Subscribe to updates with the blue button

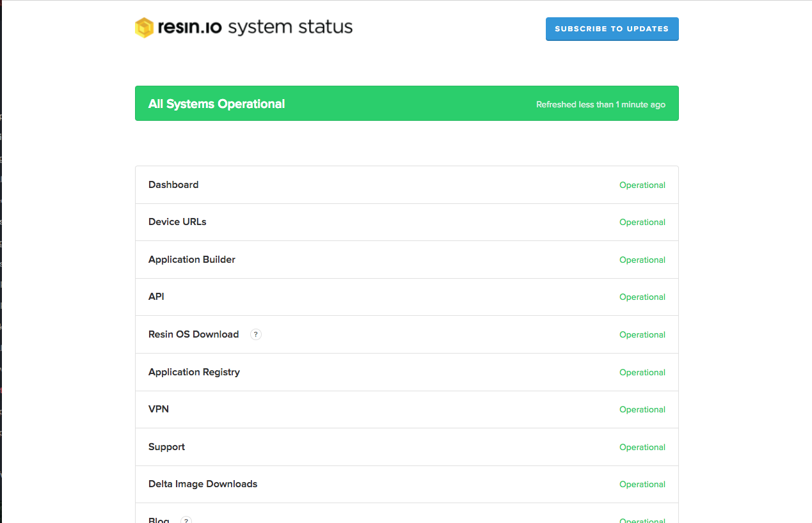(612, 29)
